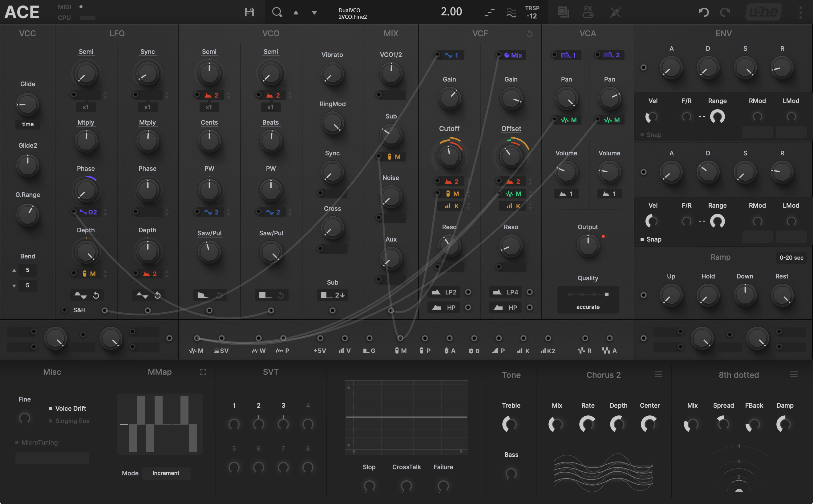This screenshot has width=813, height=504.
Task: Click the VCO1 waveform restart icon
Action: 219,295
